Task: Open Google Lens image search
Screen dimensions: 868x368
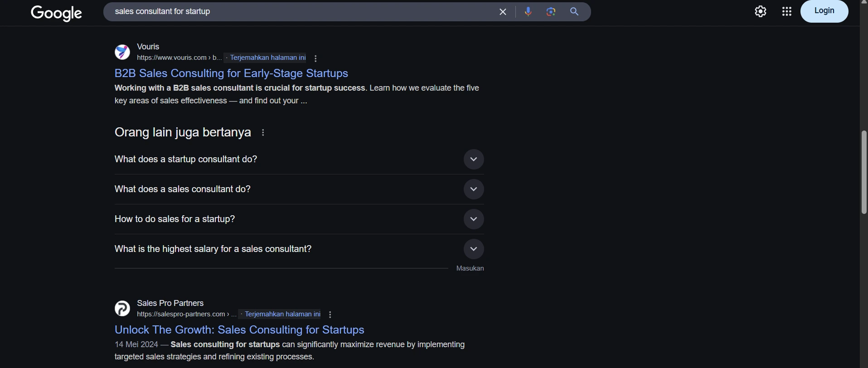Action: pos(551,12)
